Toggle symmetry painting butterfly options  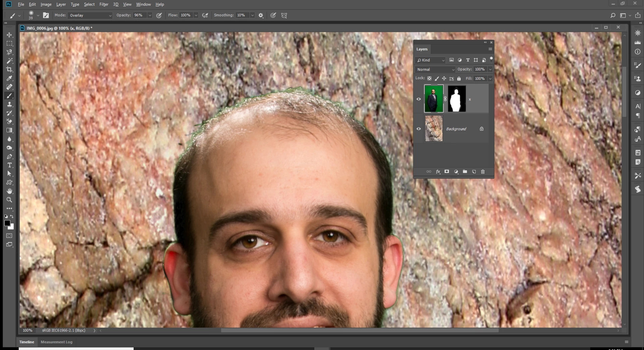284,15
